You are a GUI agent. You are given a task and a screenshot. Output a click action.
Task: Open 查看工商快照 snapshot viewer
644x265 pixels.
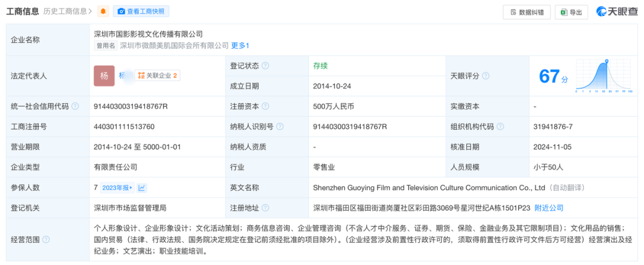(141, 11)
